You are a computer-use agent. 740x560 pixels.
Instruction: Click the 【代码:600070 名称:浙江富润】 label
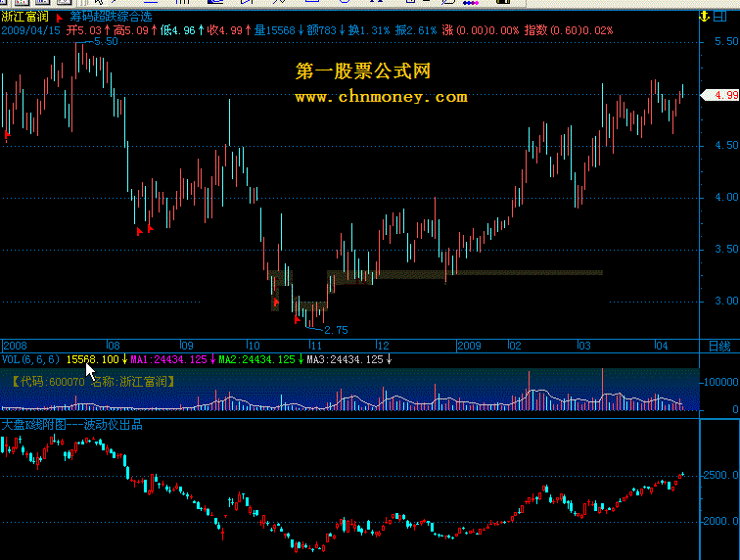point(92,382)
